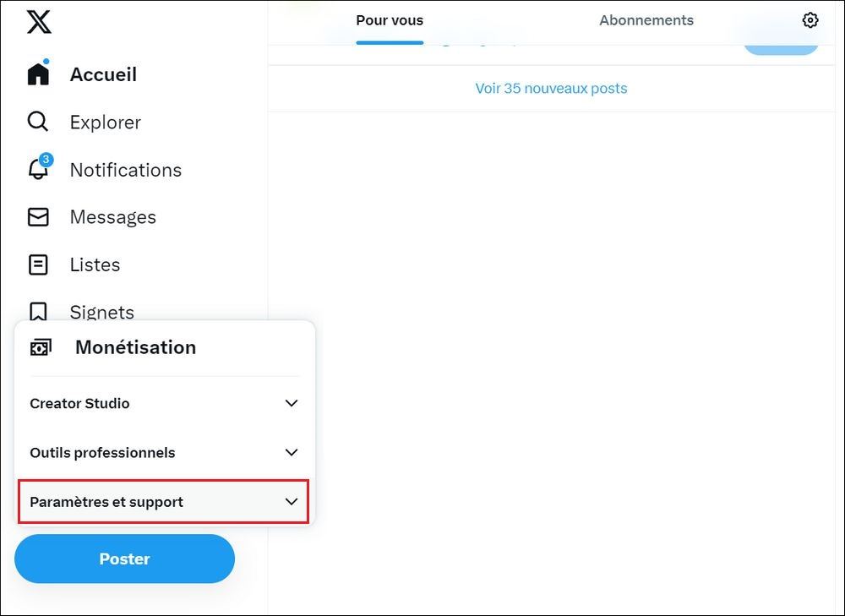Switch to the Pour vous tab
Screen dimensions: 845x616
pos(389,19)
